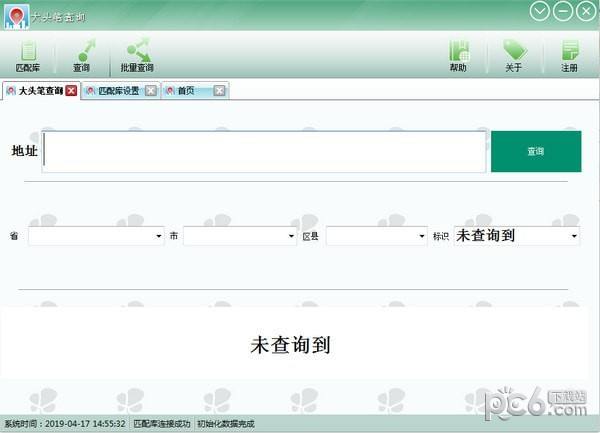Click the 查询 toolbar icon
This screenshot has height=433, width=600.
[81, 54]
